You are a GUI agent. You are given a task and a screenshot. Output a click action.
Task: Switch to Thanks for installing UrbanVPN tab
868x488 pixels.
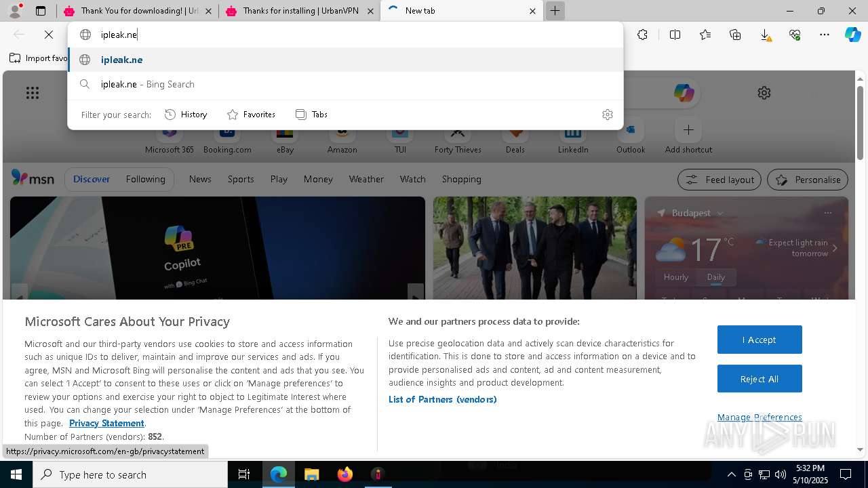(x=299, y=11)
